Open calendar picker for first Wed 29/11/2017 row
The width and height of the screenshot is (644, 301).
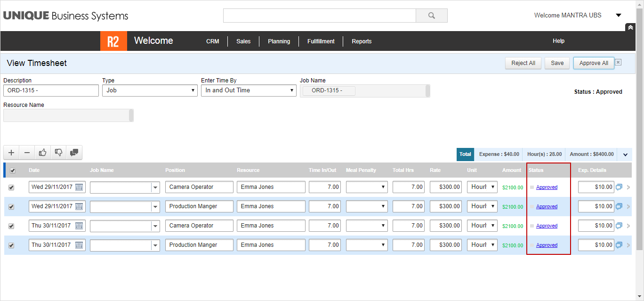[x=79, y=187]
